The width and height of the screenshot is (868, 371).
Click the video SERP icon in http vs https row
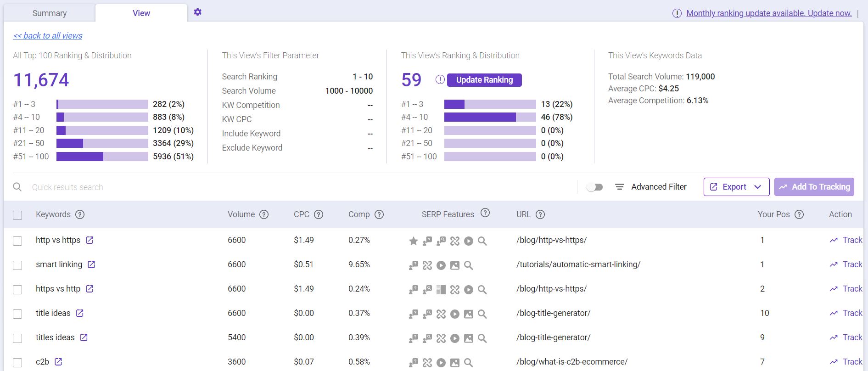(x=469, y=241)
